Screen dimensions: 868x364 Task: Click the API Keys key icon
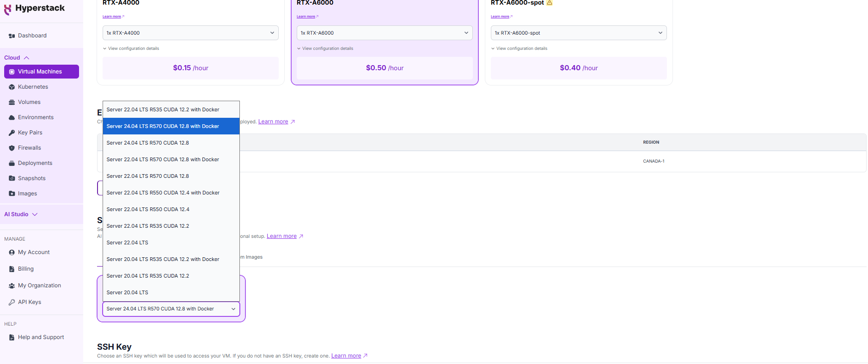[12, 302]
